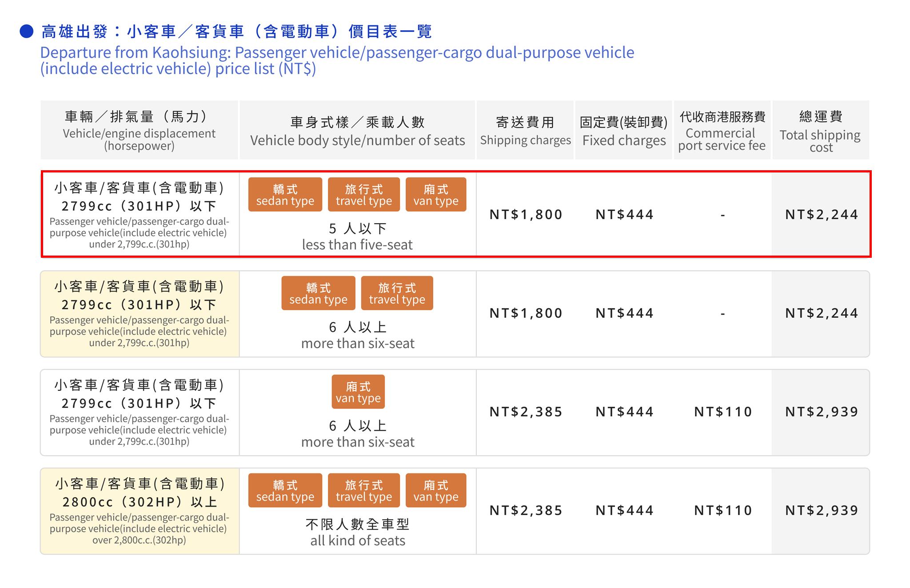The image size is (910, 588).
Task: Click the van type tag in five-seat row
Action: click(436, 195)
